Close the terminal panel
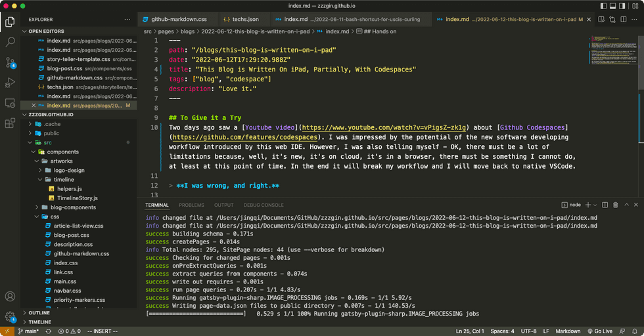The width and height of the screenshot is (644, 336). (636, 205)
